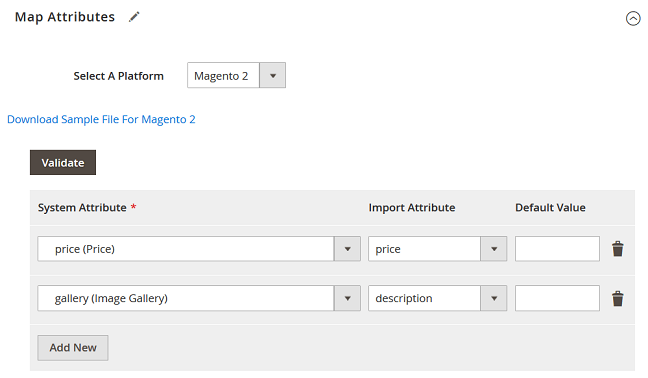
Task: Open the description import attribute dropdown
Action: coord(437,298)
